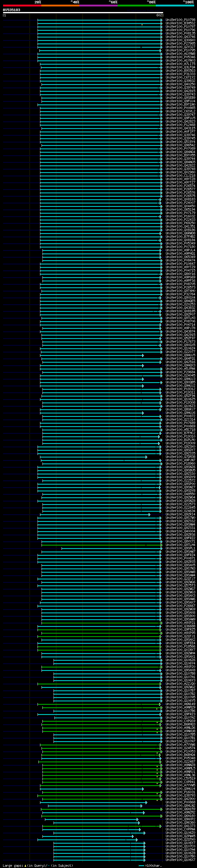Select the UniRef100_B6RHQ3 label
The image size is (197, 868).
(x=180, y=725)
